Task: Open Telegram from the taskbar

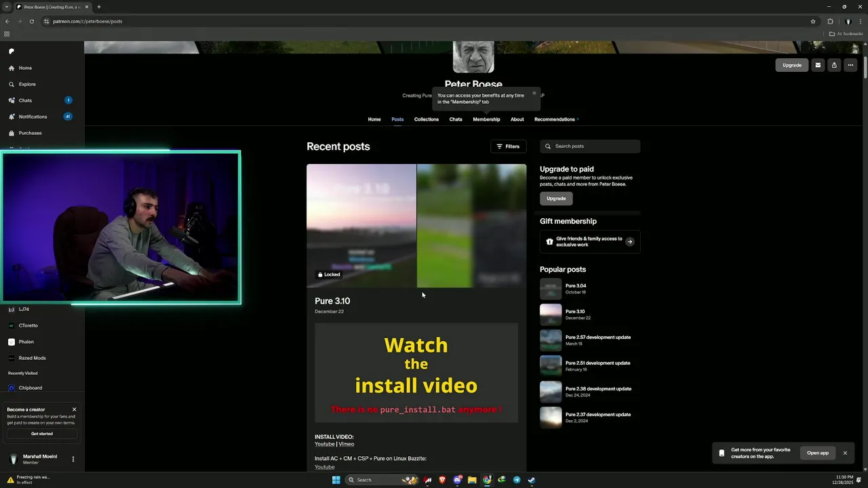Action: point(517,480)
